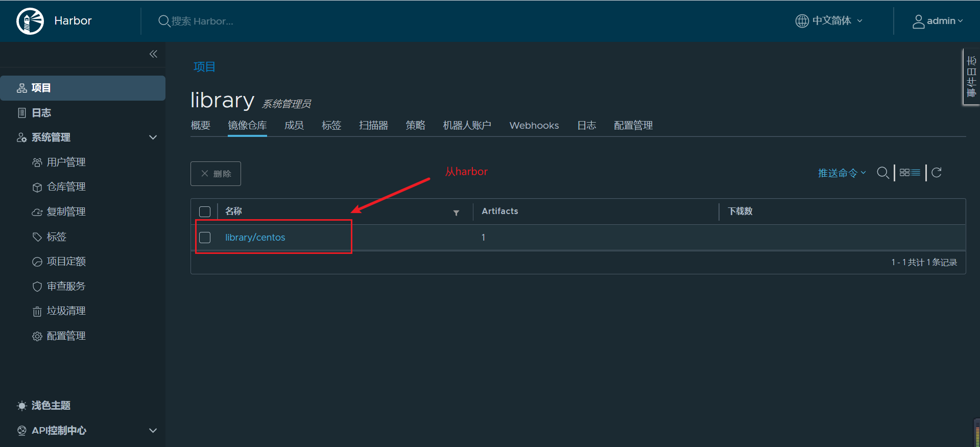Switch to the project 日志 tab
980x447 pixels.
tap(587, 126)
